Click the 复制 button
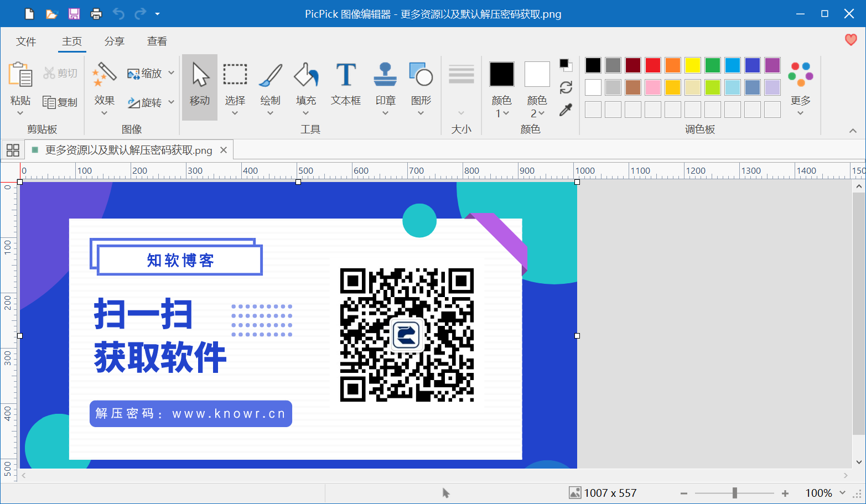Viewport: 866px width, 504px height. 60,102
